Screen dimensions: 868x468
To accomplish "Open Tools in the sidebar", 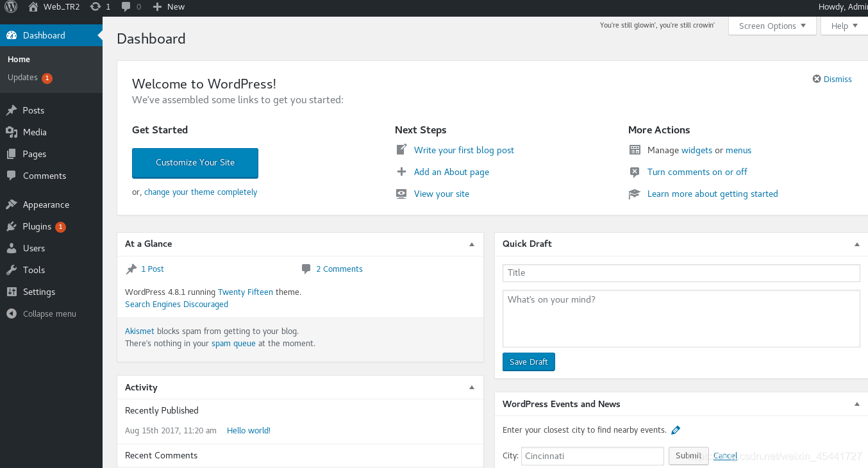I will (34, 270).
